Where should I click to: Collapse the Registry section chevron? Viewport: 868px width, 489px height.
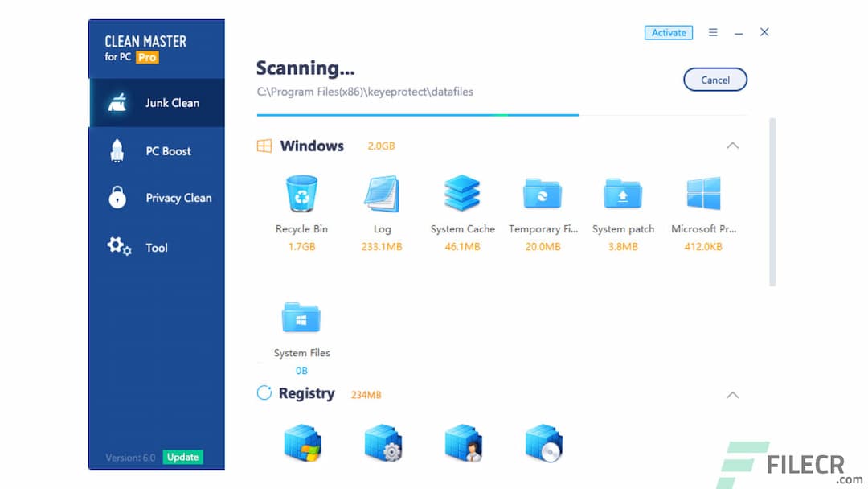pyautogui.click(x=732, y=394)
